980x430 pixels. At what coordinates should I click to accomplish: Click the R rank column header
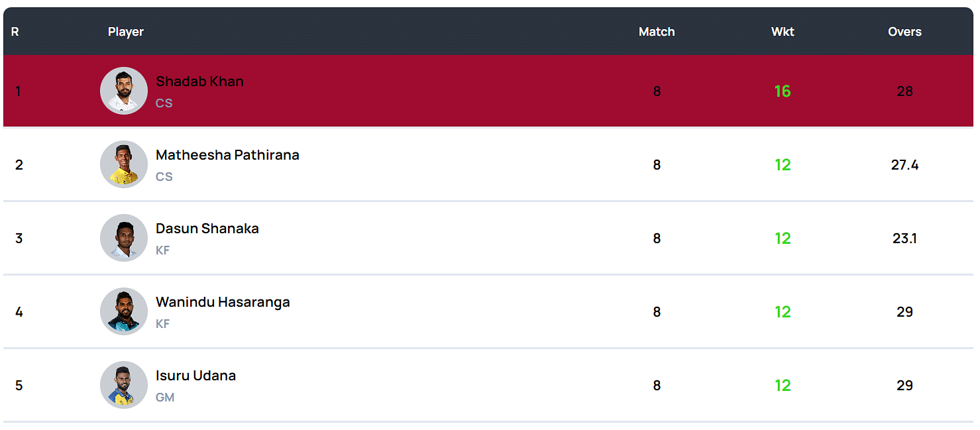[x=15, y=32]
